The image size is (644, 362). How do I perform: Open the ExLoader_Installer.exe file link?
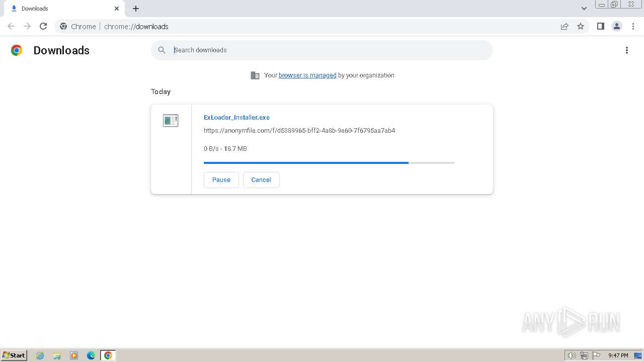pos(236,117)
